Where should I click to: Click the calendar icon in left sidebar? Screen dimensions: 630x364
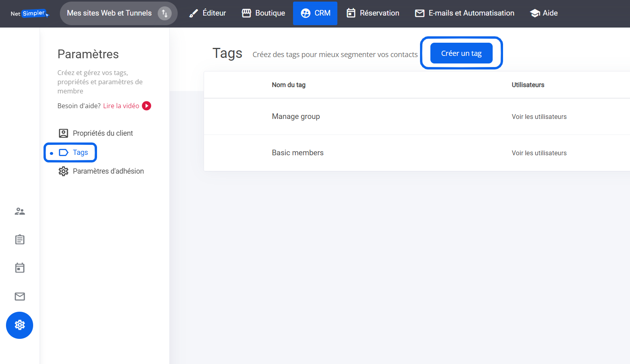coord(20,268)
